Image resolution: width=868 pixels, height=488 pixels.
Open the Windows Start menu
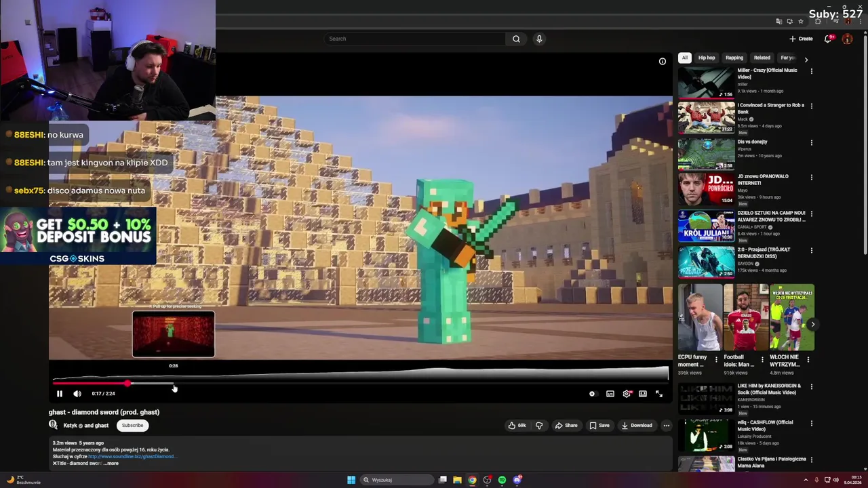[351, 480]
